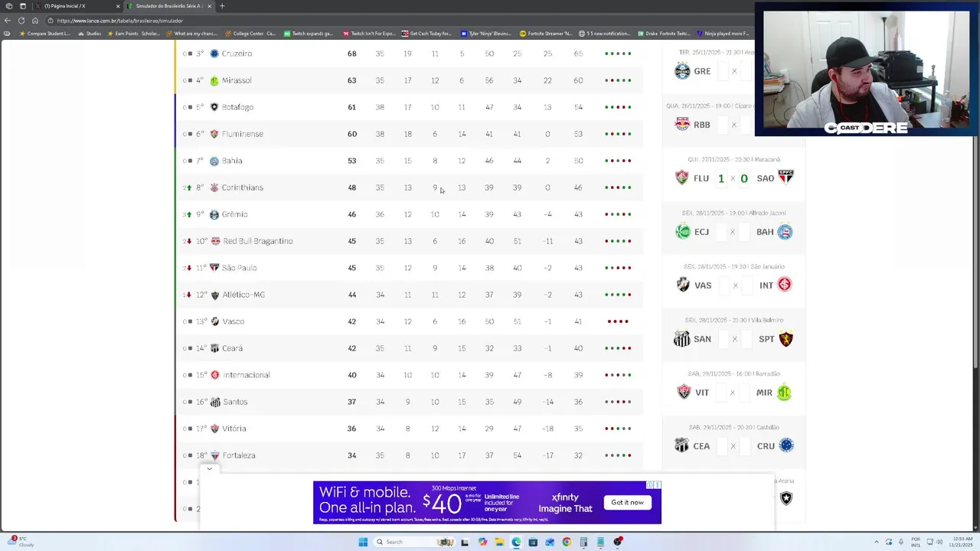Viewport: 980px width, 551px height.
Task: Click the VIT home score input box
Action: (x=721, y=393)
